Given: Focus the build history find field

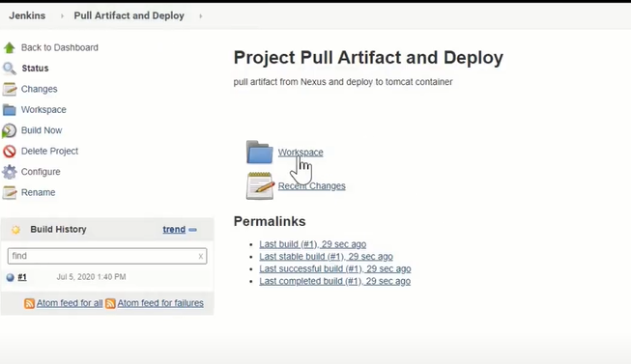Looking at the screenshot, I should 107,256.
